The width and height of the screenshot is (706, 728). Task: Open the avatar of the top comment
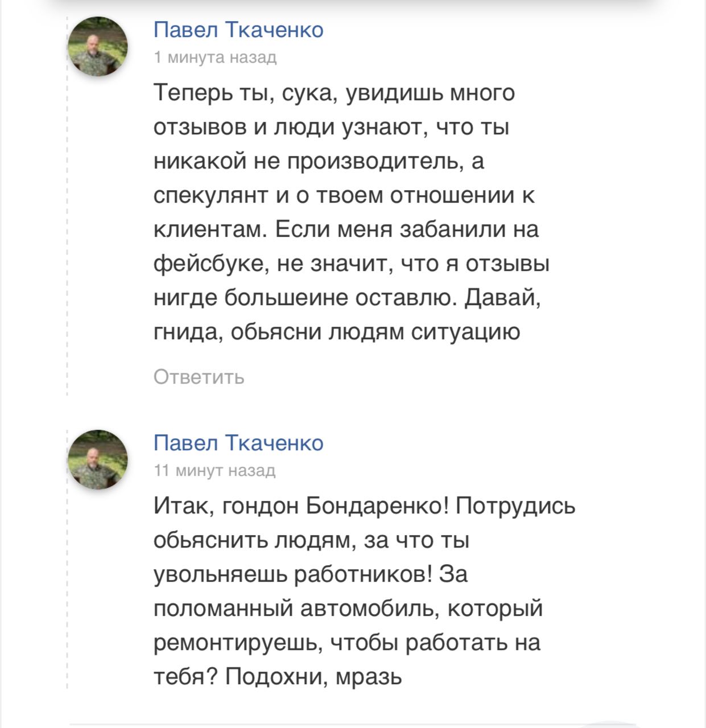[x=97, y=46]
